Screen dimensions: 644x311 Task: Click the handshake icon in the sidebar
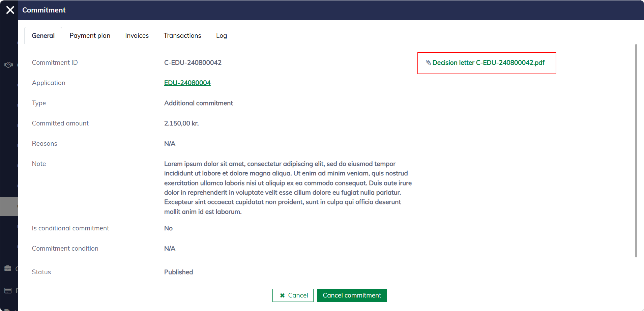click(x=8, y=65)
